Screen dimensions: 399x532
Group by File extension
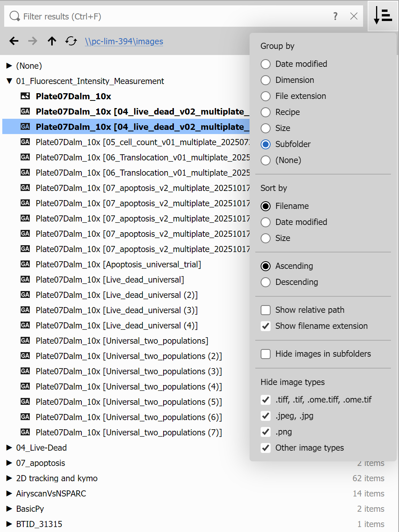pyautogui.click(x=294, y=96)
